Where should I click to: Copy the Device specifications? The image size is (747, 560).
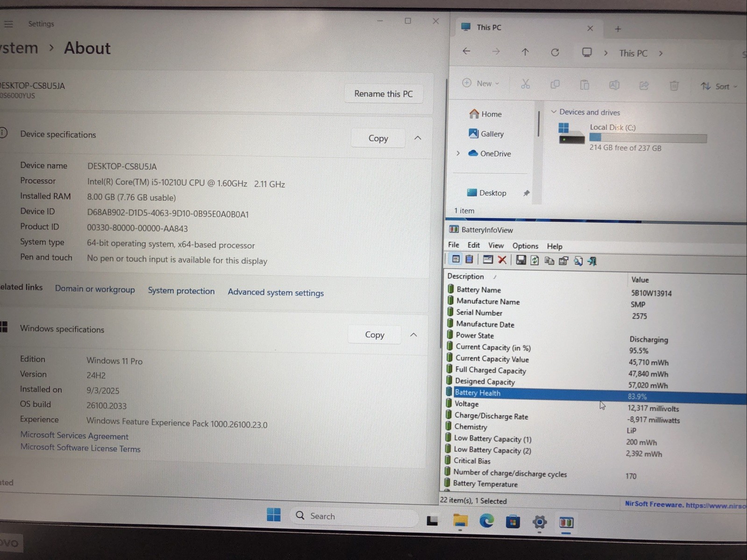tap(378, 138)
